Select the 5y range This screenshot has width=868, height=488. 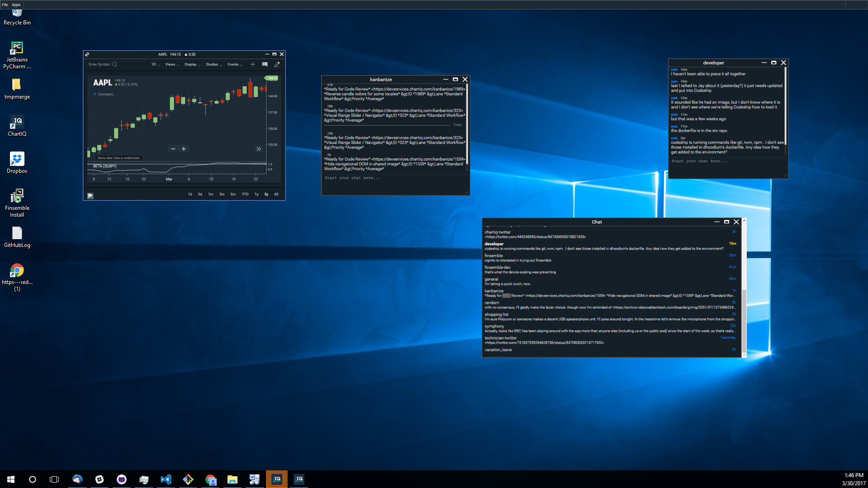pyautogui.click(x=266, y=194)
